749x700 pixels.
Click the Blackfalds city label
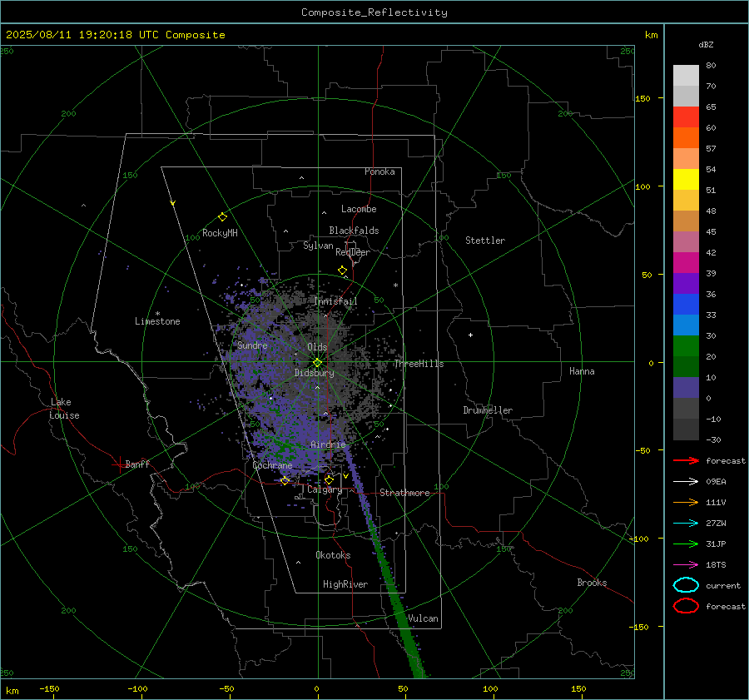(354, 231)
